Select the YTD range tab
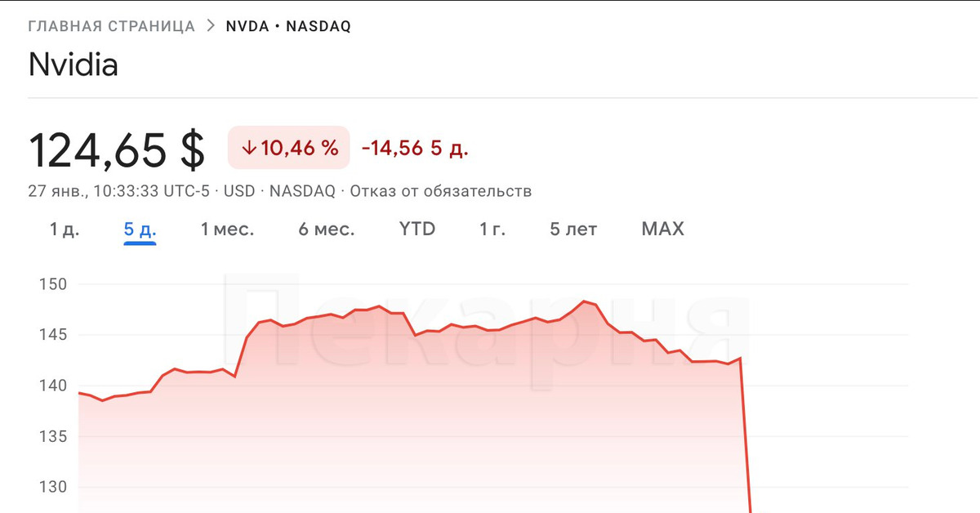This screenshot has width=980, height=513. 416,230
